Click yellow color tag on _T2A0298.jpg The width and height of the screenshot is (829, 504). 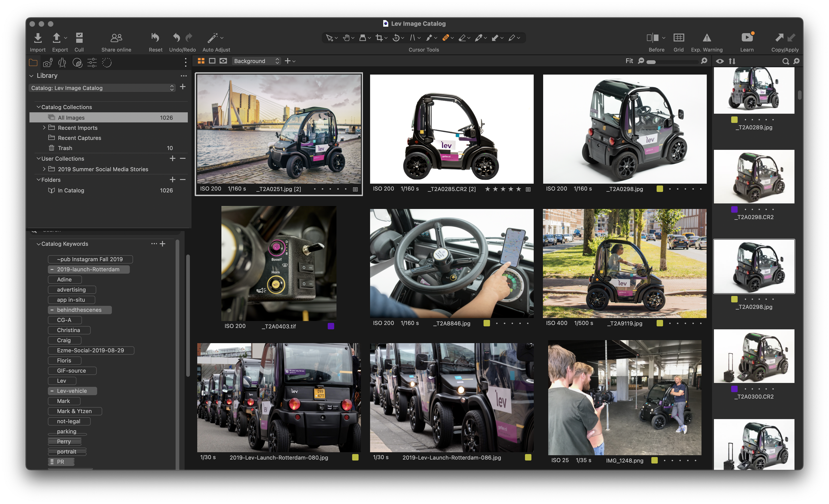tap(660, 189)
